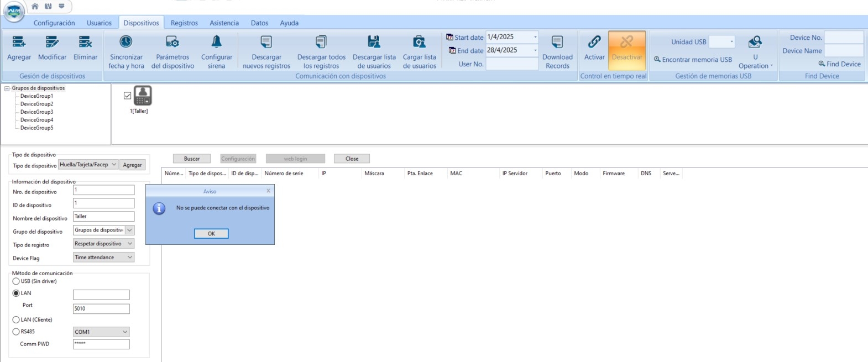868x362 pixels.
Task: Click the Start date calendar icon
Action: [x=449, y=37]
